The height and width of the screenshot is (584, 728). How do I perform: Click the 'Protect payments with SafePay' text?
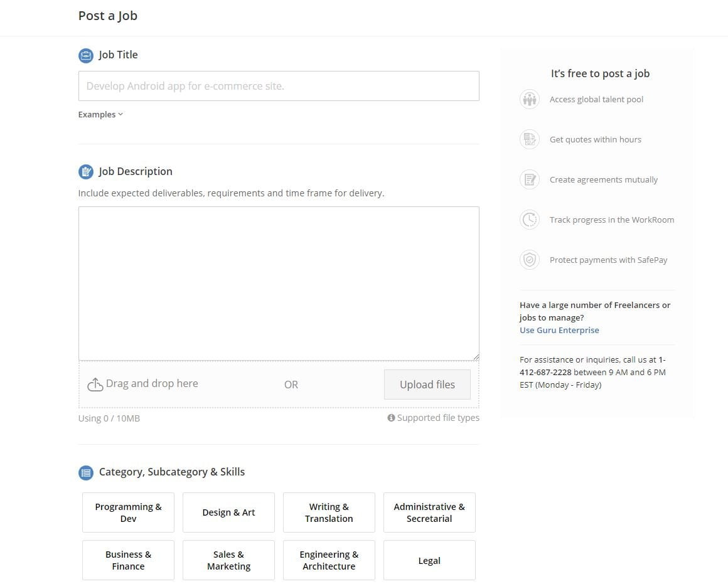[608, 260]
